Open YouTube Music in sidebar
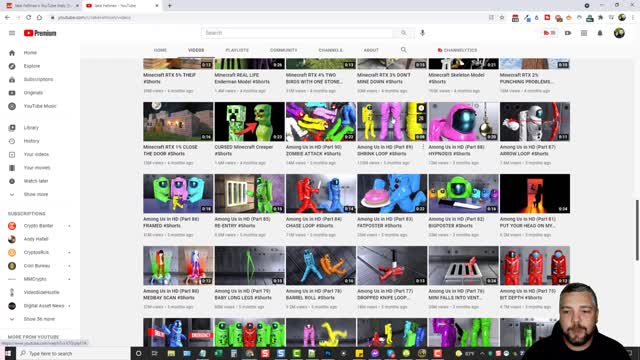The width and height of the screenshot is (640, 360). (x=40, y=106)
